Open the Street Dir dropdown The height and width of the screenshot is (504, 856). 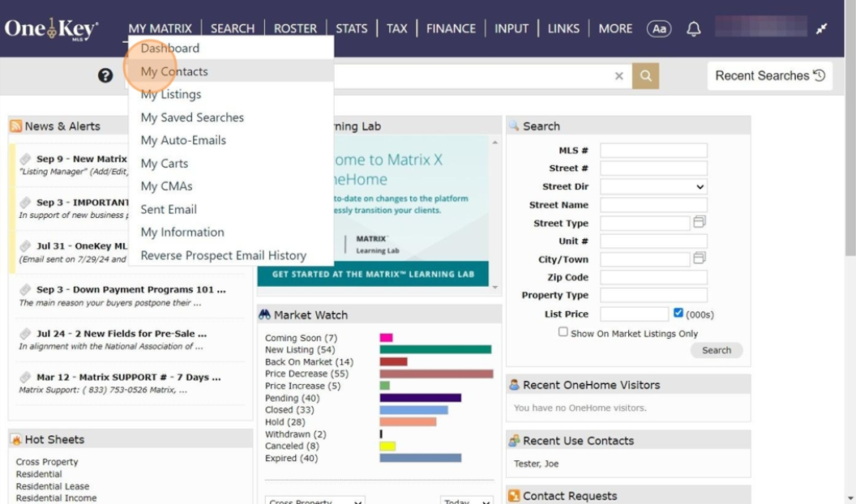[x=653, y=186]
